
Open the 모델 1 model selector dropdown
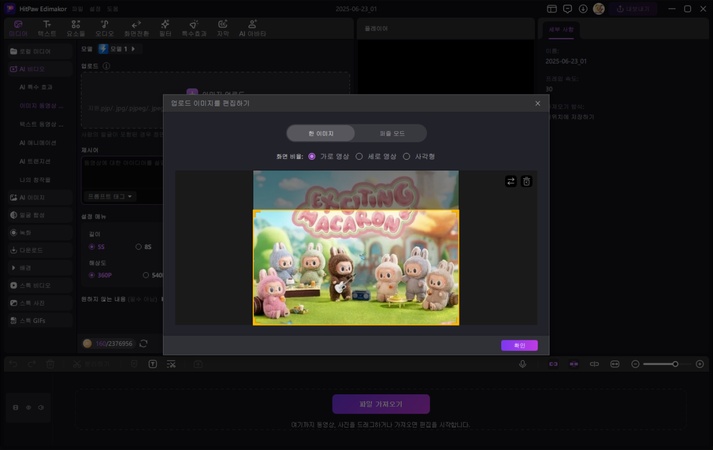pyautogui.click(x=120, y=49)
